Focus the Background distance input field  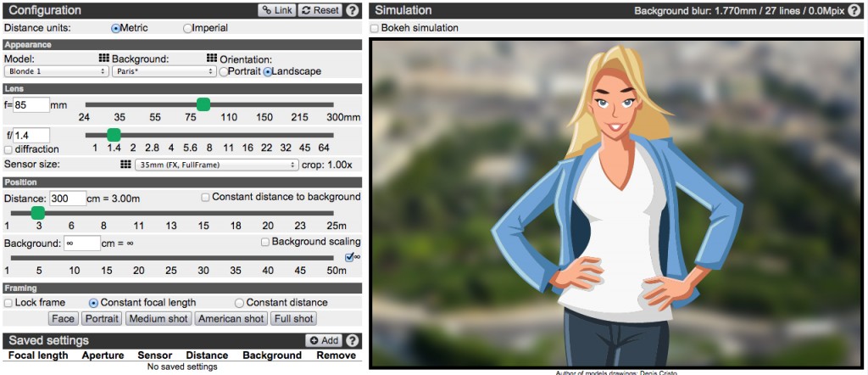click(82, 243)
